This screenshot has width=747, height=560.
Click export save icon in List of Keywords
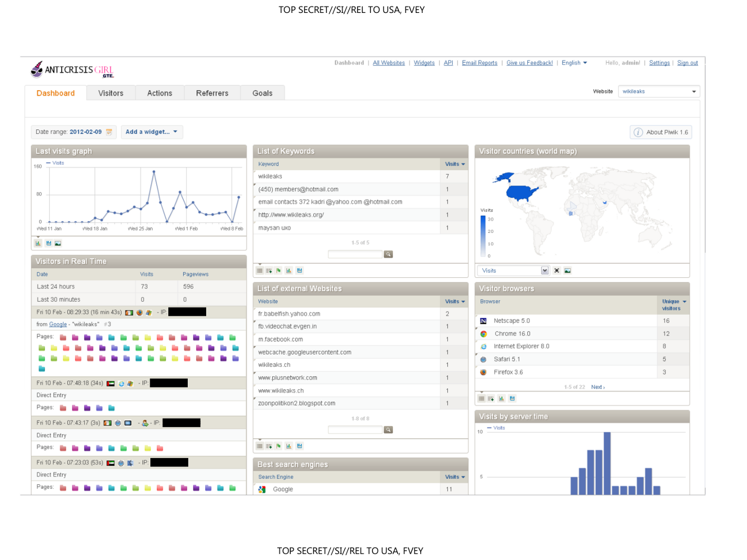point(299,270)
